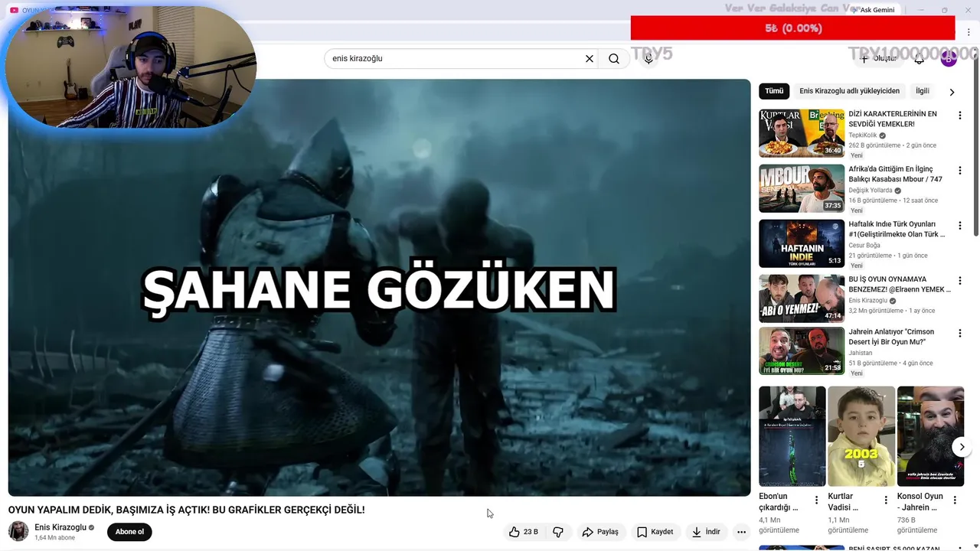Click the 36:40 duration badge
The image size is (980, 551).
tap(833, 151)
